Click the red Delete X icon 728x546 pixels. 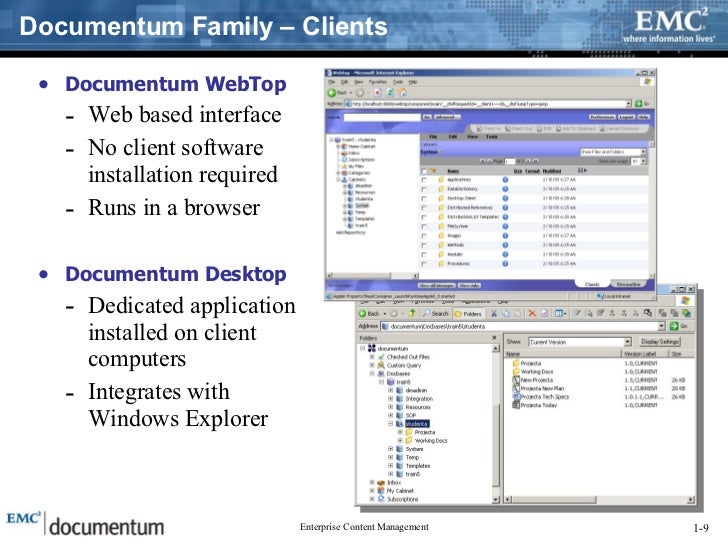pyautogui.click(x=532, y=314)
